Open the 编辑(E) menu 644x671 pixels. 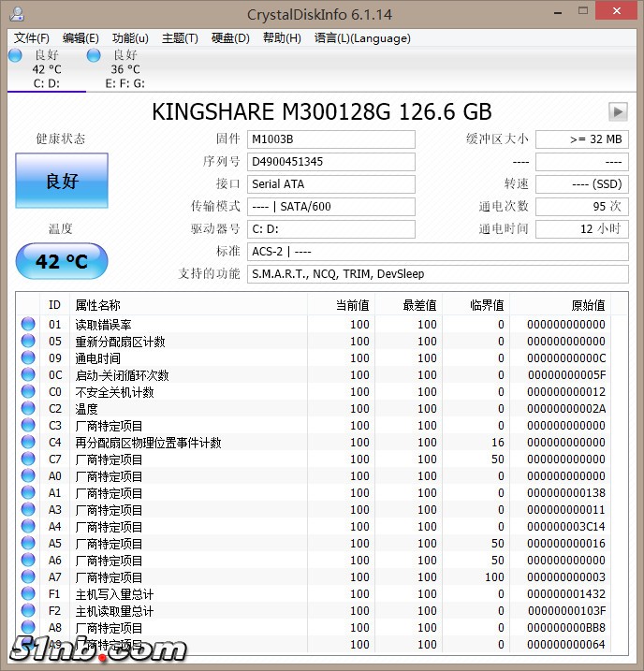(x=80, y=38)
